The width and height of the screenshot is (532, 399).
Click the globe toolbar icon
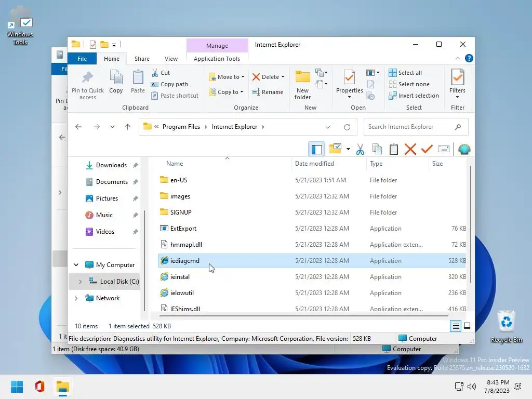click(464, 149)
